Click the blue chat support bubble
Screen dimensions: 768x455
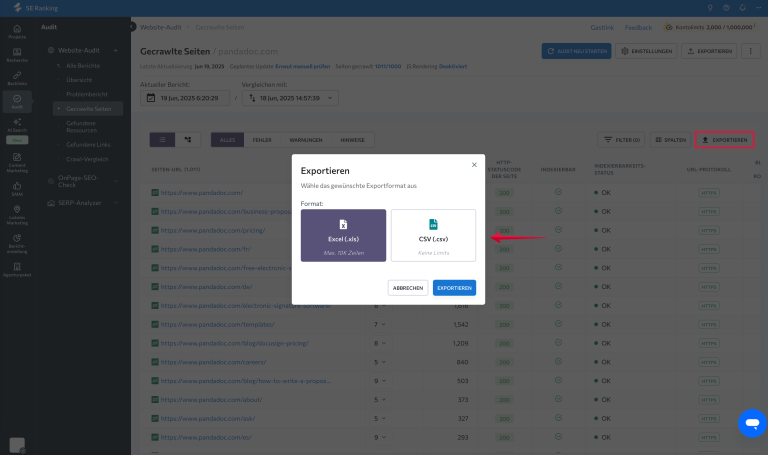[x=750, y=423]
